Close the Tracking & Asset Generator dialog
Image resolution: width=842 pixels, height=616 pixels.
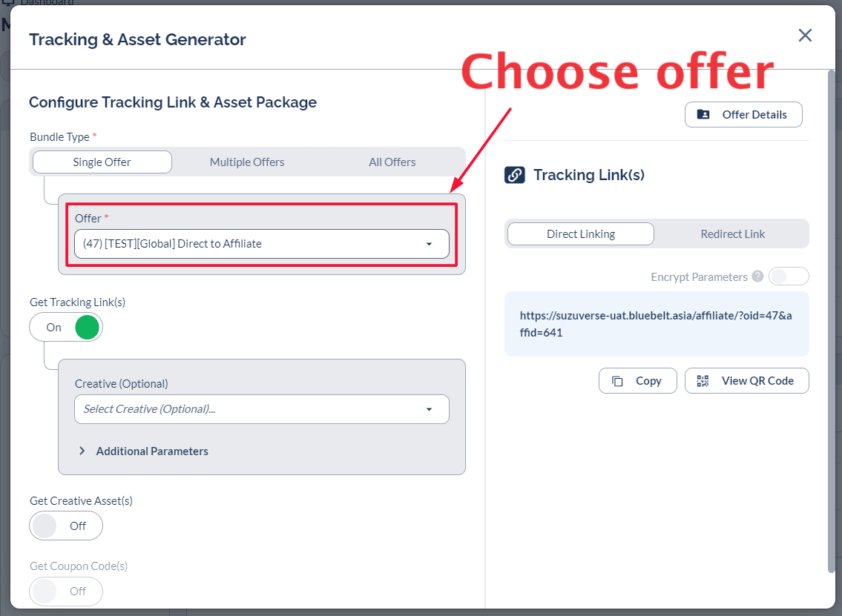point(805,36)
